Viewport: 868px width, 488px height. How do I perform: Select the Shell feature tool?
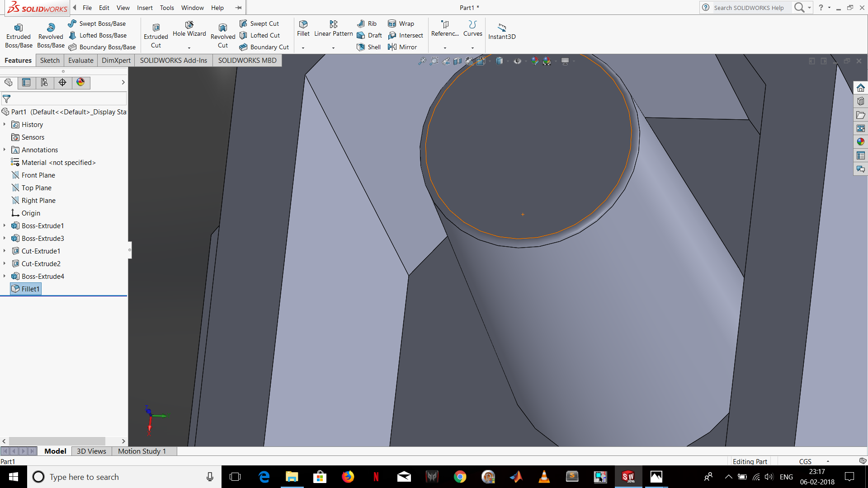pyautogui.click(x=368, y=47)
